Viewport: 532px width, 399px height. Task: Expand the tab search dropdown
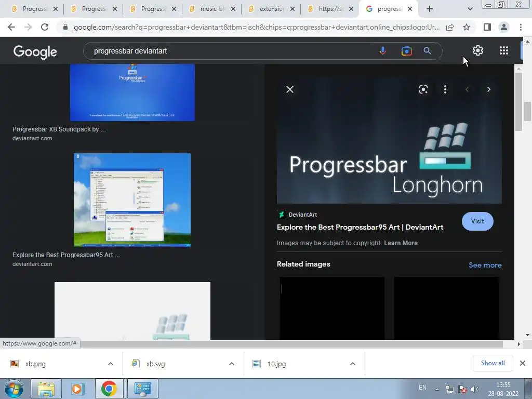(x=470, y=9)
